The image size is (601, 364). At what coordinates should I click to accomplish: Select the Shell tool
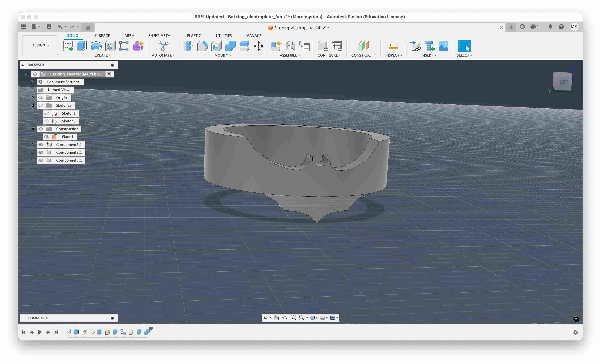216,46
